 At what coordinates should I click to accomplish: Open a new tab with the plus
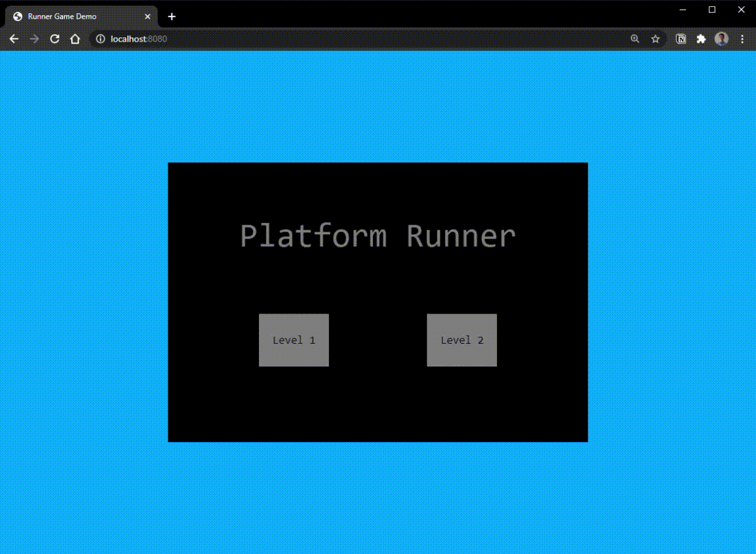tap(171, 16)
